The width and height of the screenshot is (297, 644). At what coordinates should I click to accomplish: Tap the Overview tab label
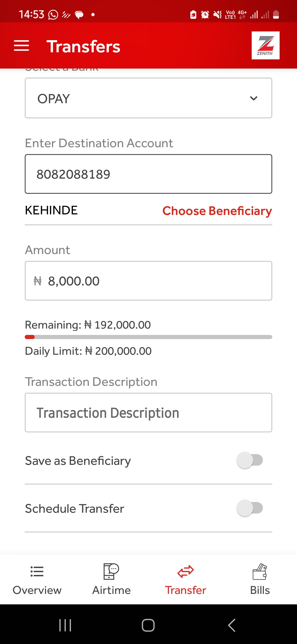37,590
